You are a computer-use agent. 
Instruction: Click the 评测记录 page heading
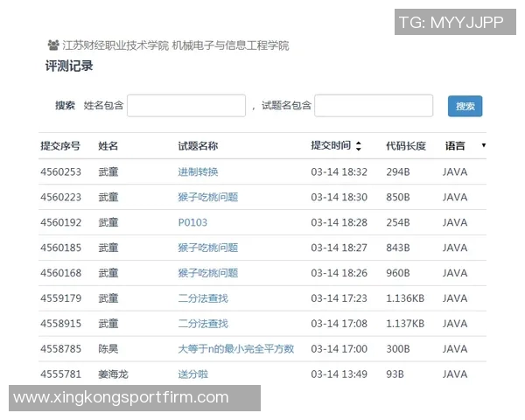(x=69, y=66)
